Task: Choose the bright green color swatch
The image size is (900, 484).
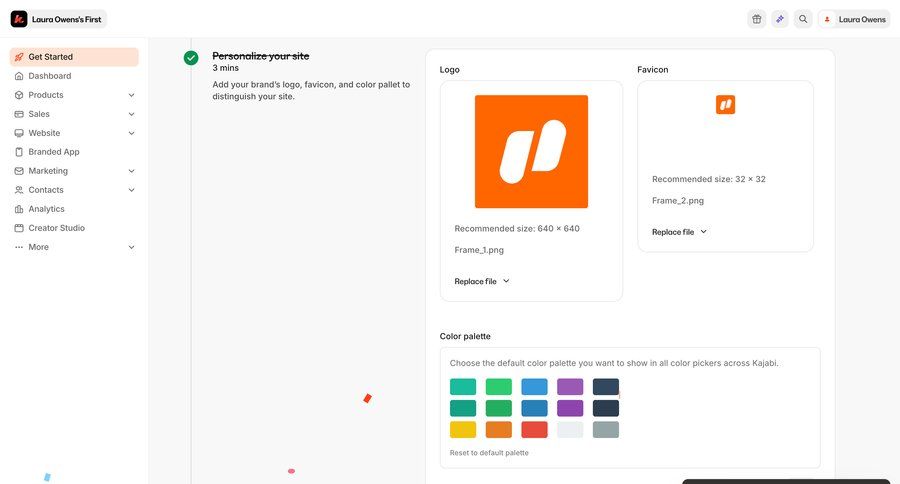Action: click(499, 386)
